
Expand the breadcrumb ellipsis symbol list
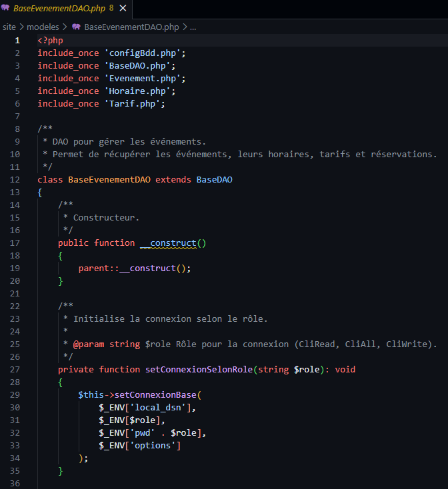tap(193, 27)
